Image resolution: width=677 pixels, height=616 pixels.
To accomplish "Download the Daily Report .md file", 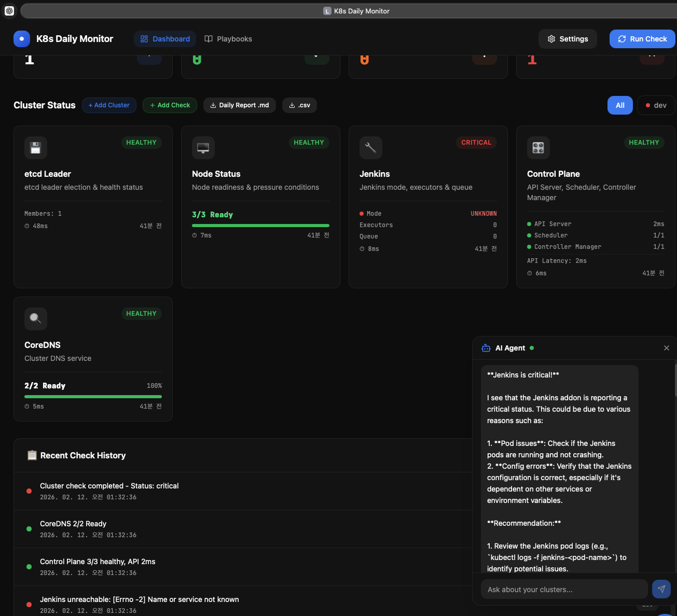I will click(240, 105).
